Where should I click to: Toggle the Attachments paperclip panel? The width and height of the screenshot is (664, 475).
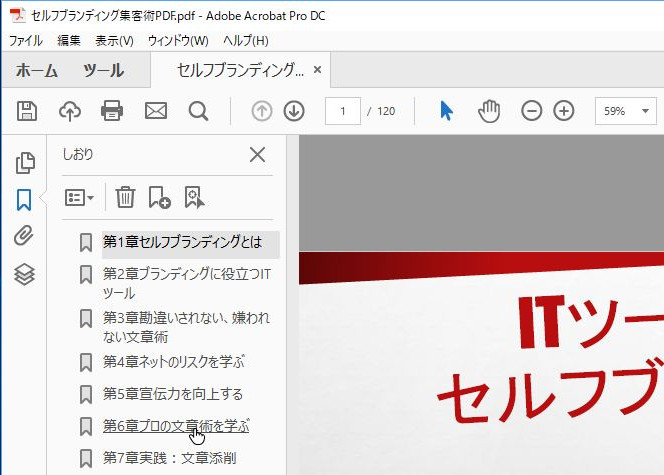coord(25,237)
